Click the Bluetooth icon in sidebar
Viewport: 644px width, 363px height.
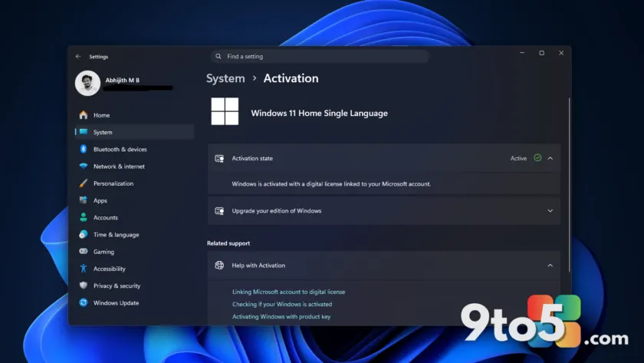point(84,149)
